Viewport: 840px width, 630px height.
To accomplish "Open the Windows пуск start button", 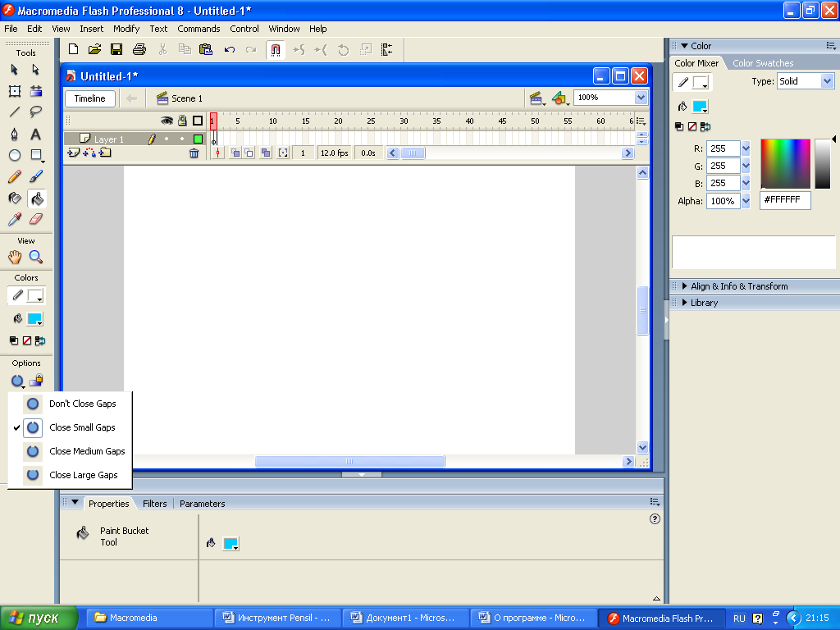I will click(39, 618).
